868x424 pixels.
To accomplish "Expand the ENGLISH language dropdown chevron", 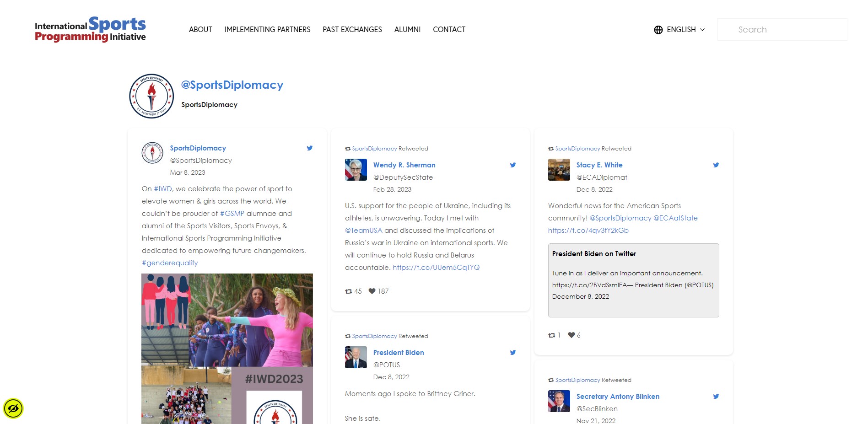I will pyautogui.click(x=702, y=30).
